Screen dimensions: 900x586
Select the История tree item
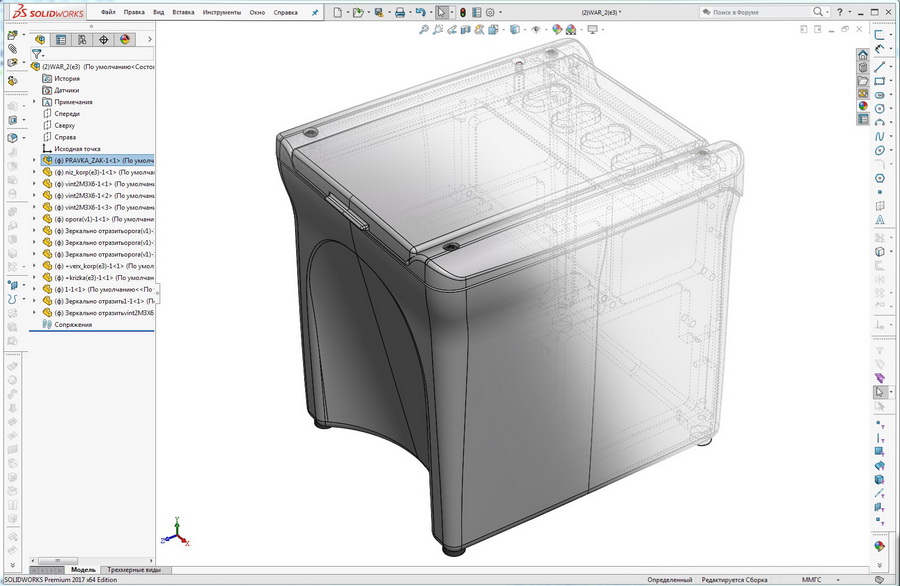pos(67,79)
